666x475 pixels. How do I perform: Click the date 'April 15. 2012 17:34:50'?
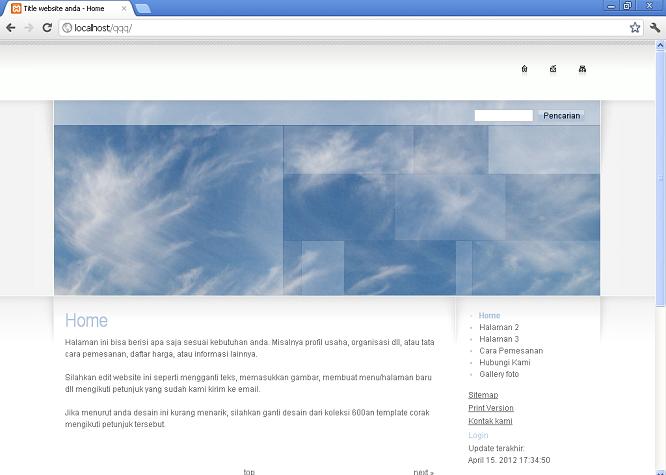(x=509, y=460)
